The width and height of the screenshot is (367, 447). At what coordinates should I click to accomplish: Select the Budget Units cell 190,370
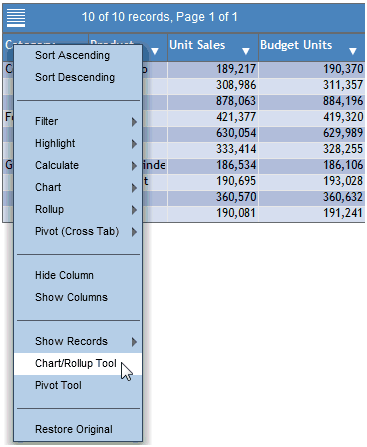point(312,69)
